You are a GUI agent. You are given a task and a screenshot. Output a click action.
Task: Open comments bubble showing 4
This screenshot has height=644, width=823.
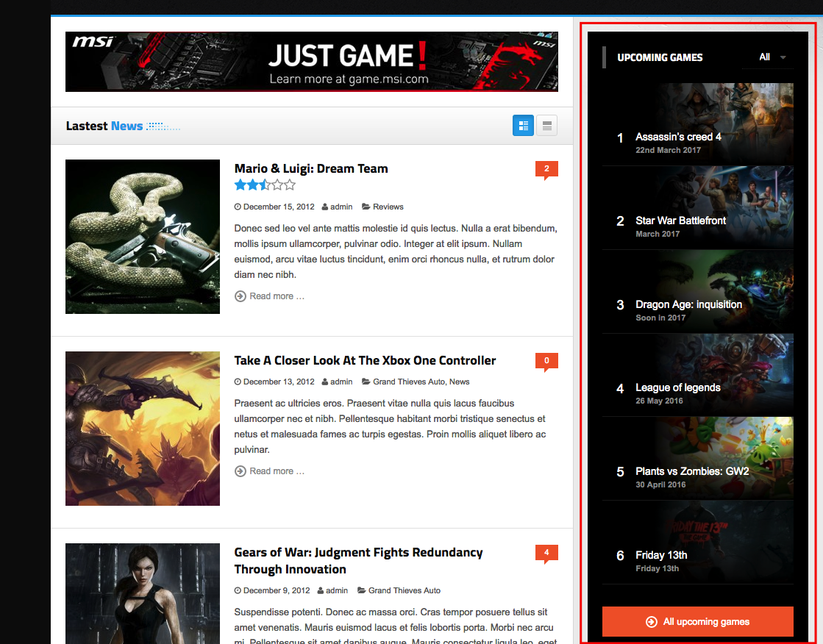[546, 553]
